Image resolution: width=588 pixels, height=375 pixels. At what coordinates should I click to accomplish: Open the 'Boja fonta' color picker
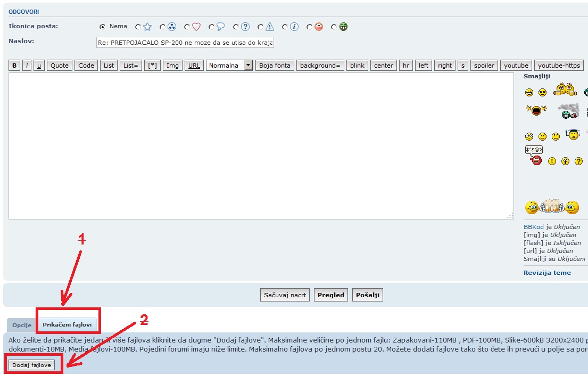tap(275, 66)
